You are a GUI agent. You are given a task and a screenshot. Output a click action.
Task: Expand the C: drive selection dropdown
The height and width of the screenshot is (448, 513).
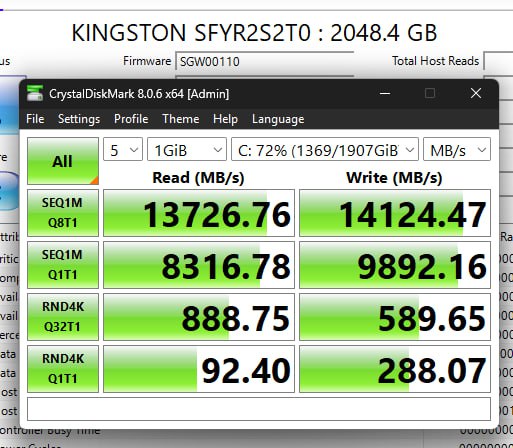click(x=325, y=149)
